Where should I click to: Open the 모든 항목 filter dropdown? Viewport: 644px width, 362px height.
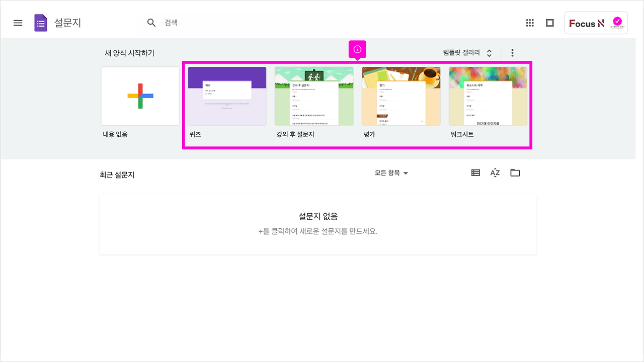click(391, 172)
